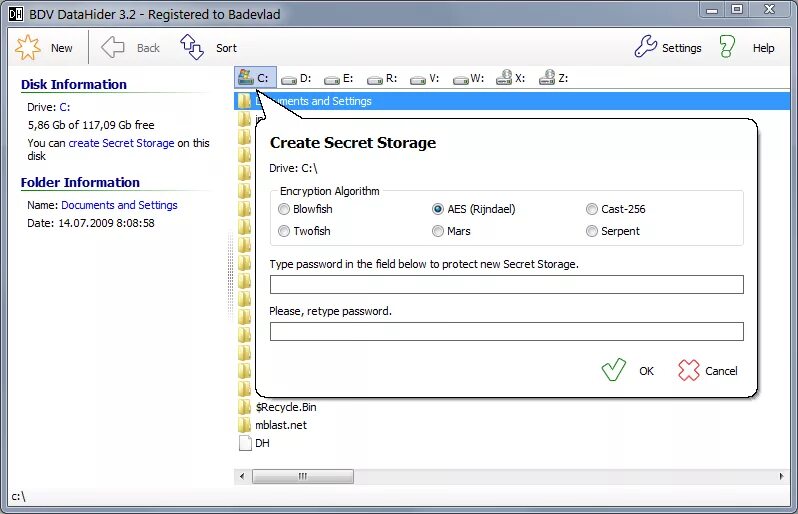Click the mblast.net folder icon

[245, 425]
